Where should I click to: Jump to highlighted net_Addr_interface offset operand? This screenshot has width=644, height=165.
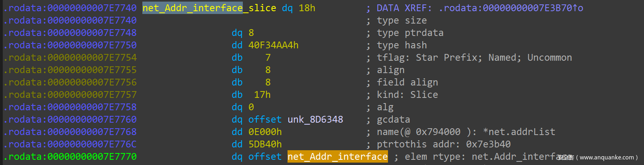click(x=337, y=157)
